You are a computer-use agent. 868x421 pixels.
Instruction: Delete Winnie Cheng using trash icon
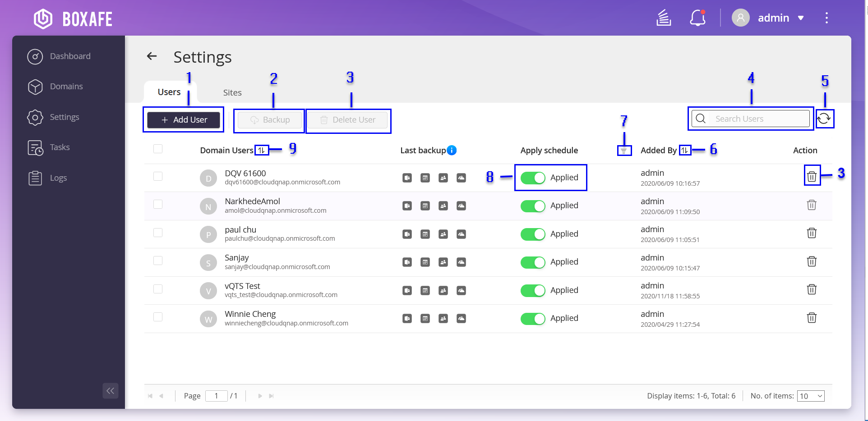click(x=811, y=318)
